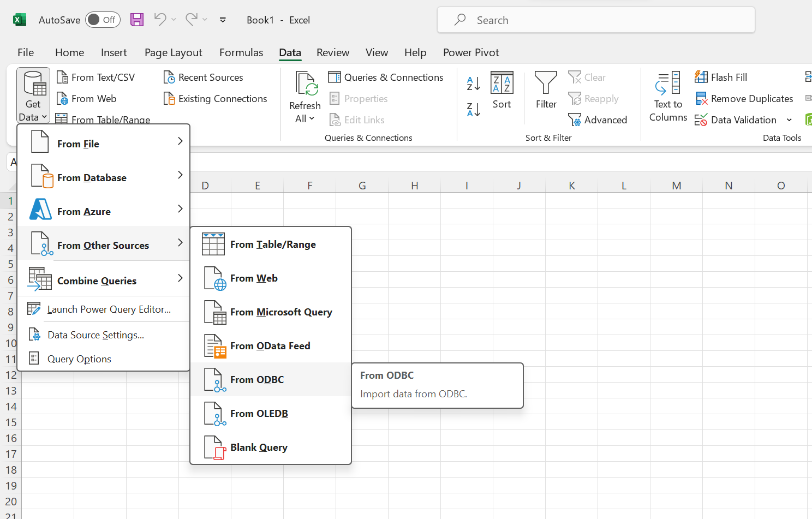This screenshot has height=519, width=812.
Task: Toggle the AutoSave switch
Action: coord(103,20)
